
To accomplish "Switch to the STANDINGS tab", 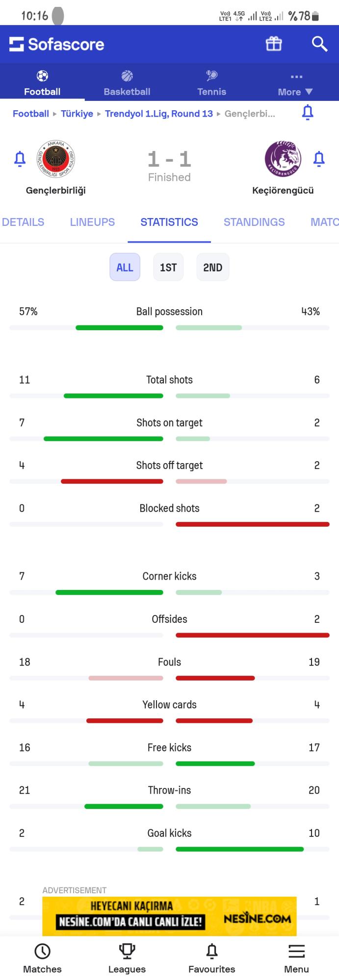I will 254,222.
